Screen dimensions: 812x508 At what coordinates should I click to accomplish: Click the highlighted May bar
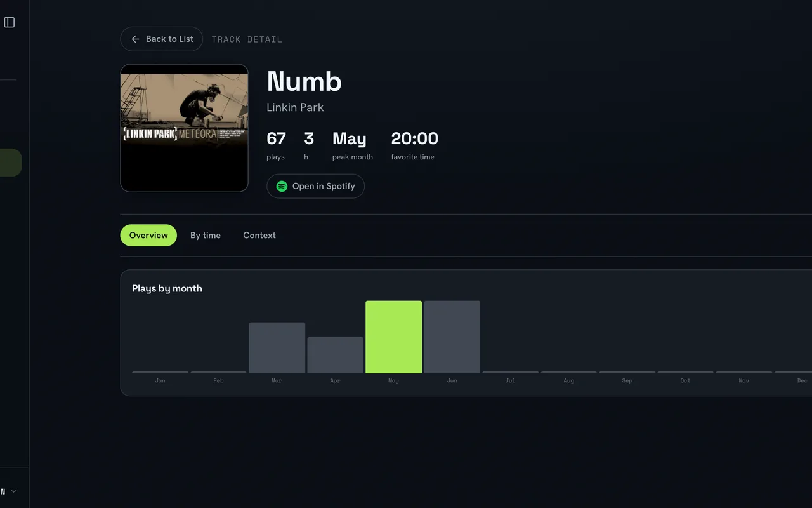393,337
